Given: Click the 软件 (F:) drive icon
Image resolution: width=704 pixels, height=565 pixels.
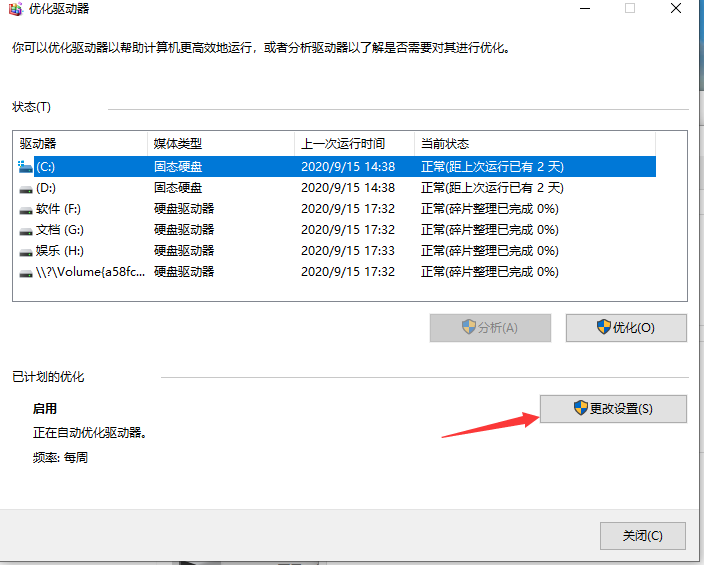Looking at the screenshot, I should (26, 209).
